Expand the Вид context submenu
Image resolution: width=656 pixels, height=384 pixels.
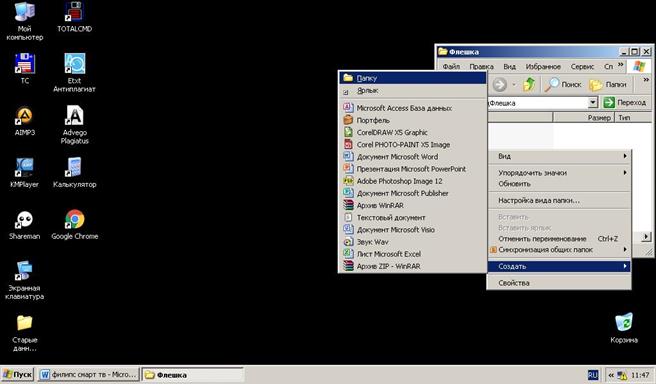pyautogui.click(x=559, y=156)
